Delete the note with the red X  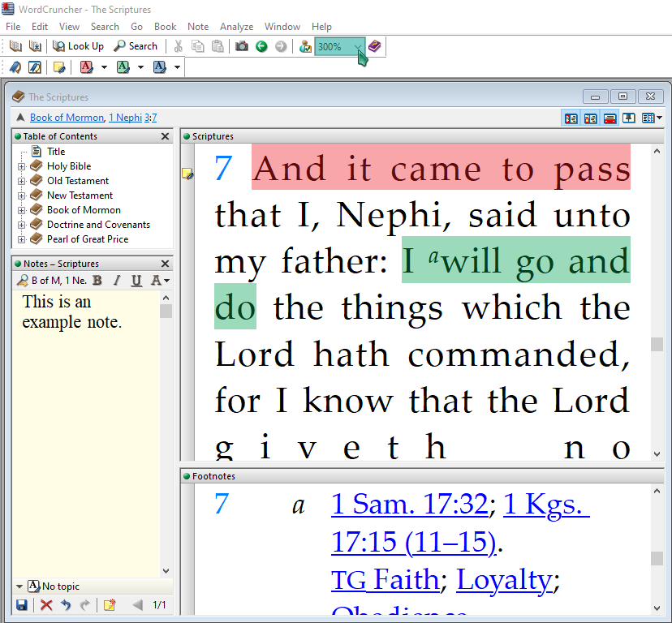[x=46, y=604]
